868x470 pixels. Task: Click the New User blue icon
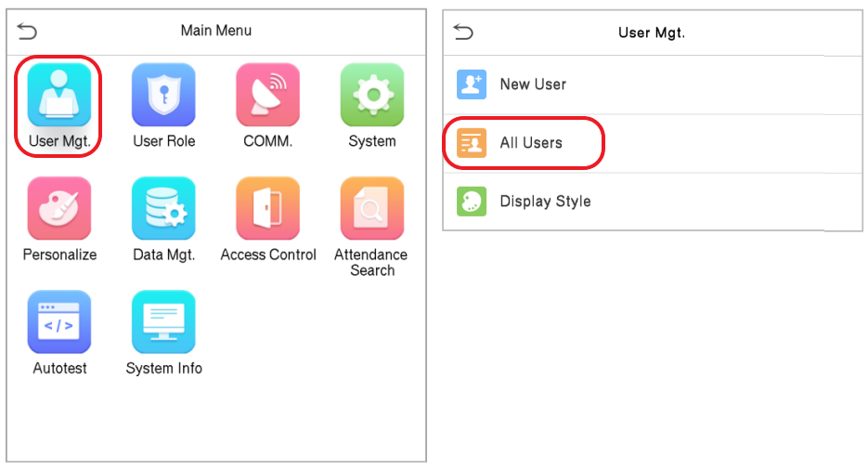472,85
